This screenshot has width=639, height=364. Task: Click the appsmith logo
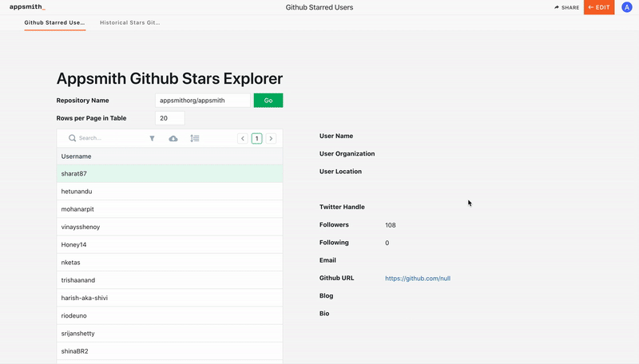tap(27, 7)
